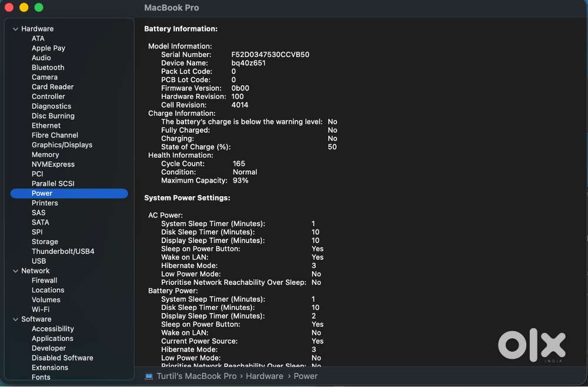Screen dimensions: 588x387
Task: Open Graphics/Displays information
Action: pos(62,145)
